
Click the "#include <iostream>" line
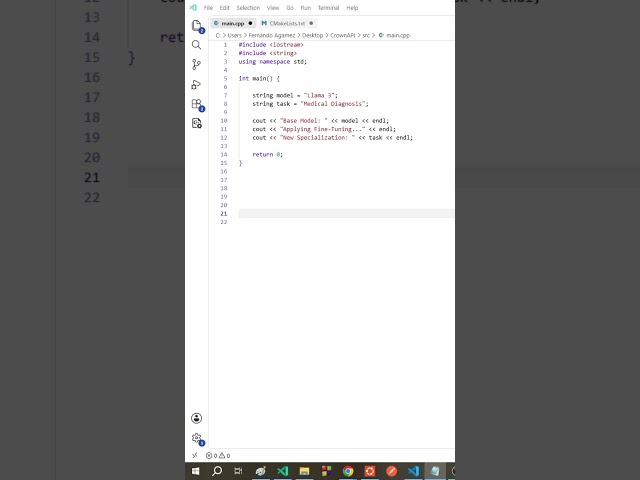point(271,44)
